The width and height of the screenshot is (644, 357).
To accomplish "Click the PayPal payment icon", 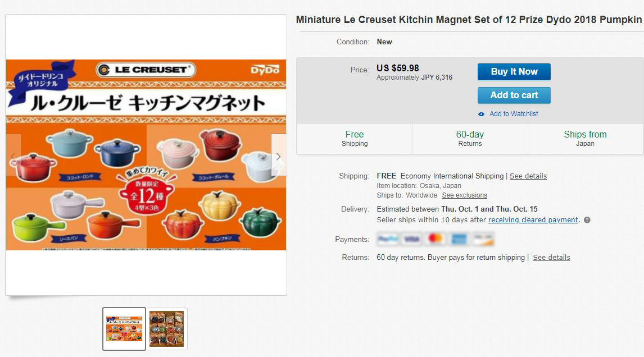I will pos(388,240).
